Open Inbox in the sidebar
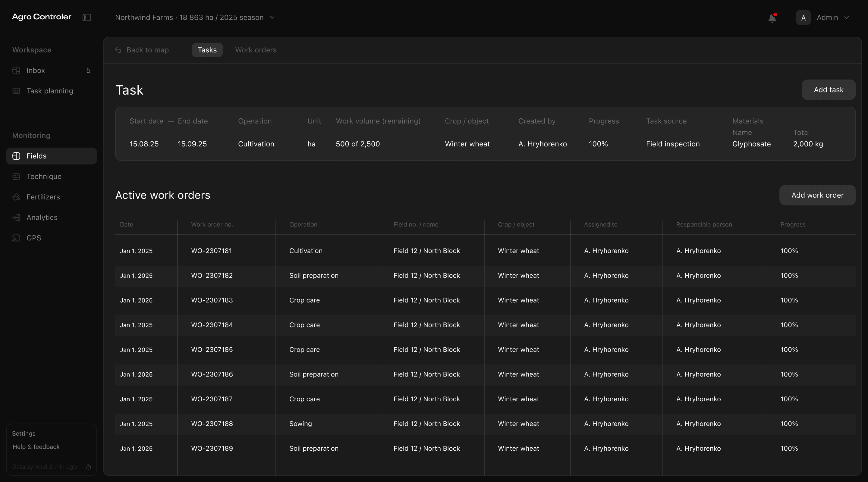This screenshot has height=482, width=868. pyautogui.click(x=52, y=70)
